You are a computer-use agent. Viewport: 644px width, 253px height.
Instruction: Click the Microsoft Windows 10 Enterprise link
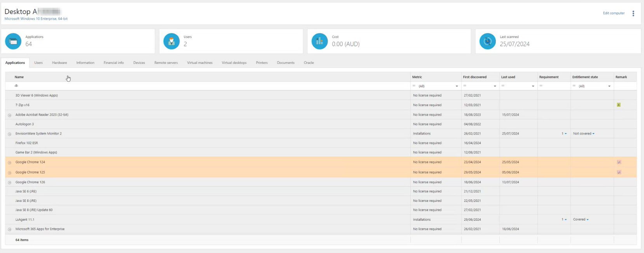[36, 19]
